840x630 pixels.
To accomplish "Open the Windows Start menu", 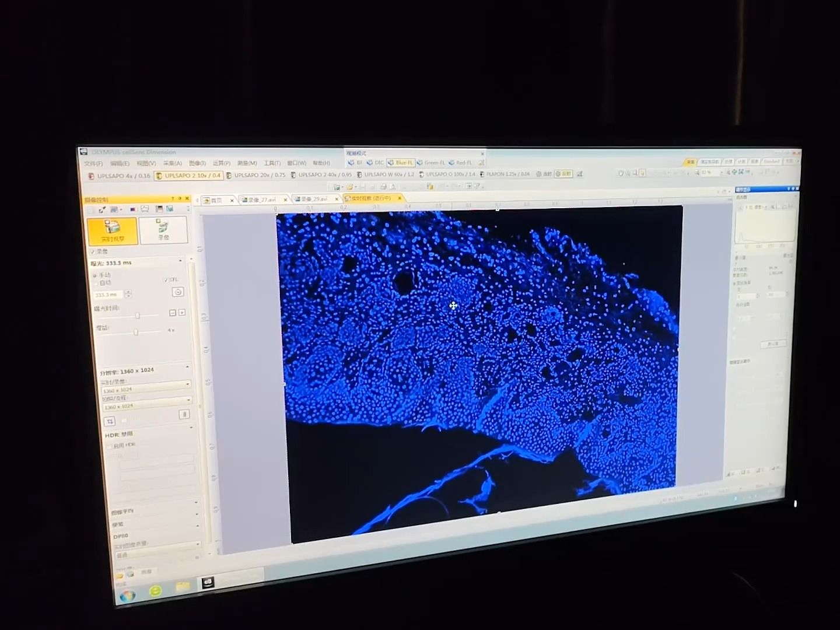I will tap(127, 596).
